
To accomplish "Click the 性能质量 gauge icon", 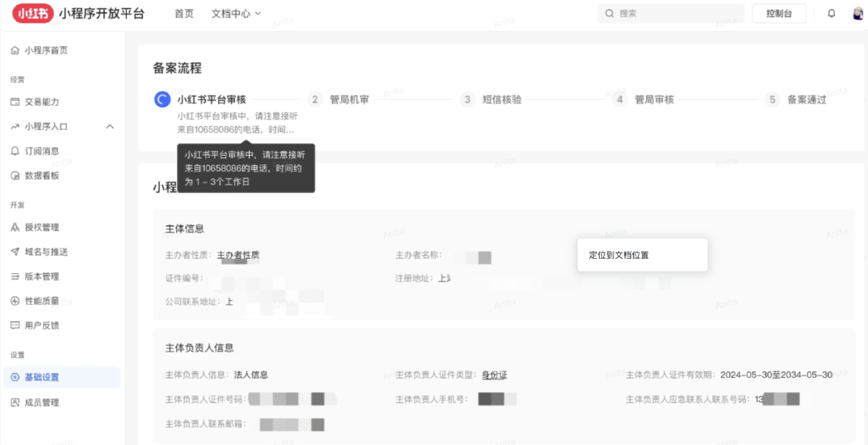I will click(x=15, y=301).
